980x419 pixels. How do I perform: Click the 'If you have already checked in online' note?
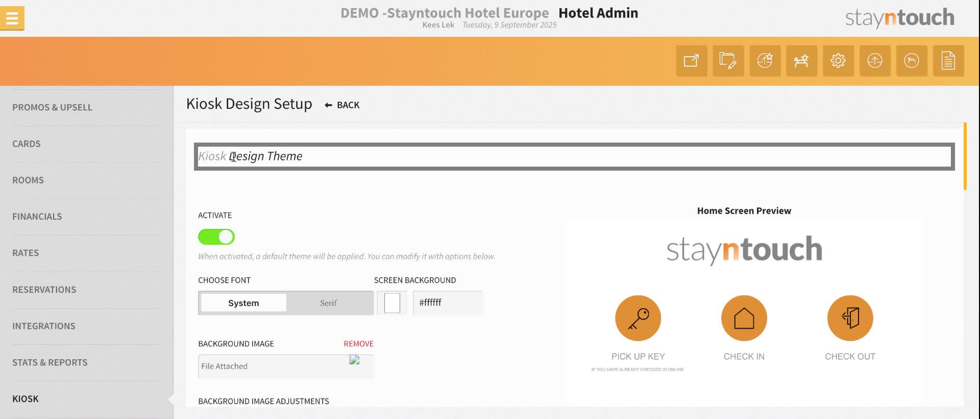(x=638, y=369)
